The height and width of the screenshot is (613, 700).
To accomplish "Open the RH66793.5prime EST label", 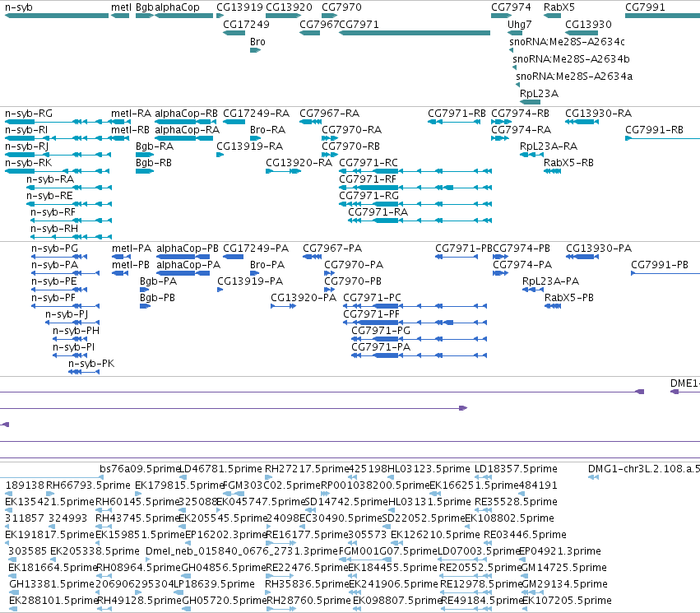I will click(88, 485).
